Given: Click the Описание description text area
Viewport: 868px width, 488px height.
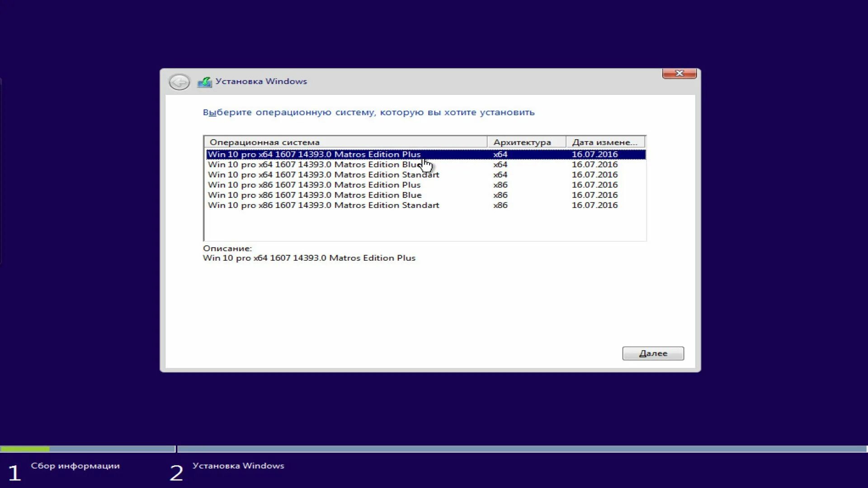Looking at the screenshot, I should (309, 258).
